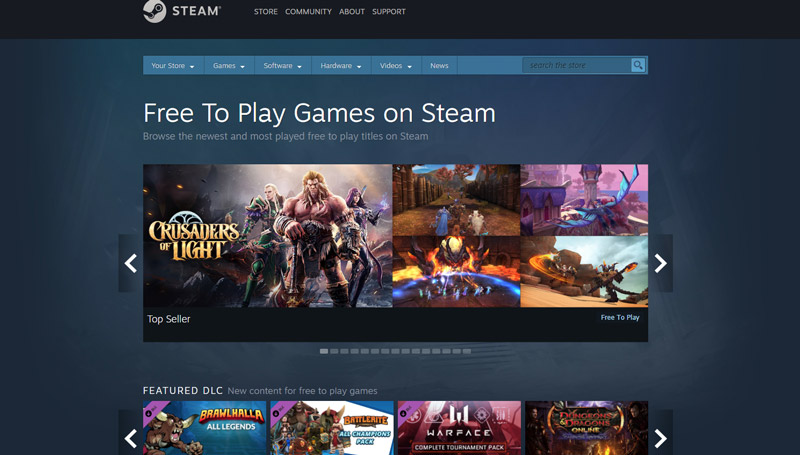
Task: Click the Free To Play price label
Action: point(620,317)
